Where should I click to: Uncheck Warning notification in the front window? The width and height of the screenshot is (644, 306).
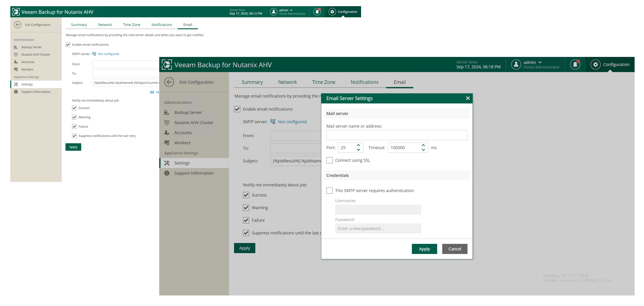point(246,208)
